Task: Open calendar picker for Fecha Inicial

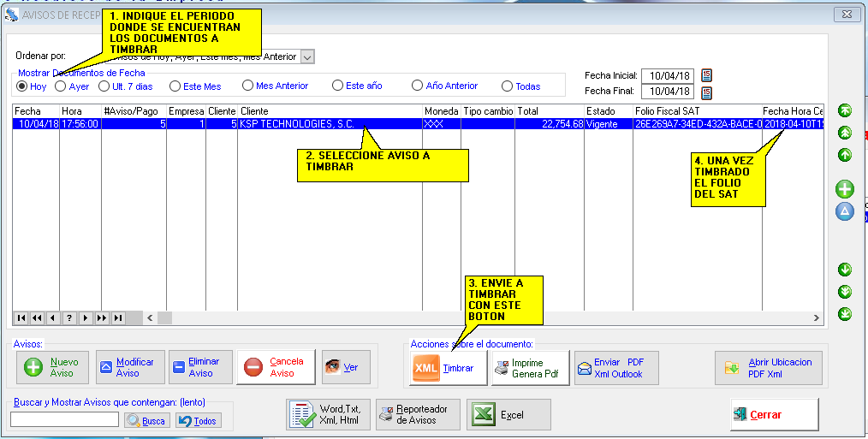Action: point(706,75)
